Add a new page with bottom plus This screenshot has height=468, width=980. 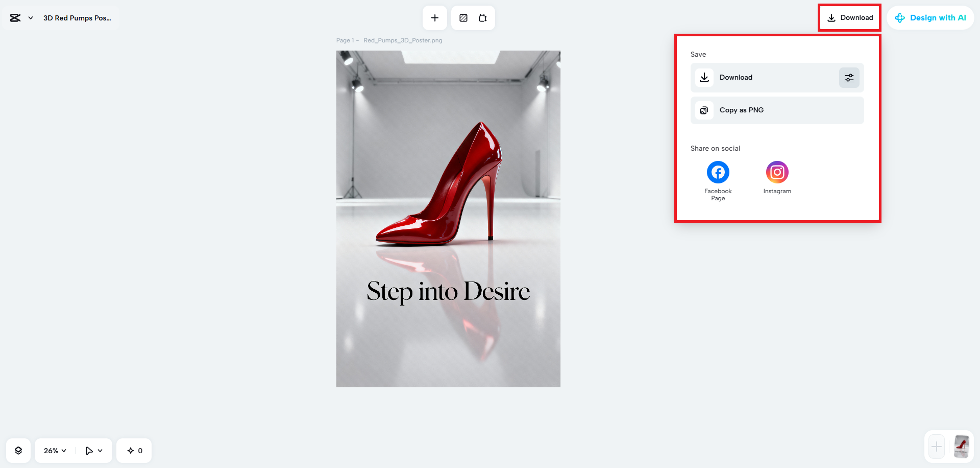click(937, 447)
